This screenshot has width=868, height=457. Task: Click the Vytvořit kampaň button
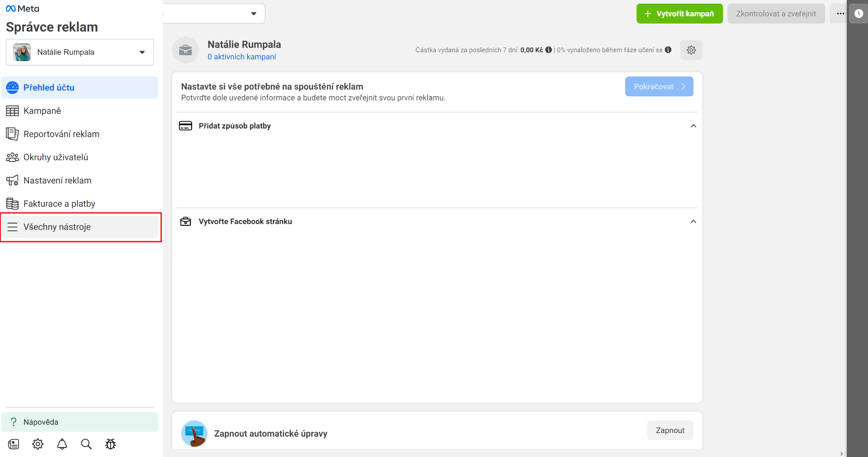point(679,14)
